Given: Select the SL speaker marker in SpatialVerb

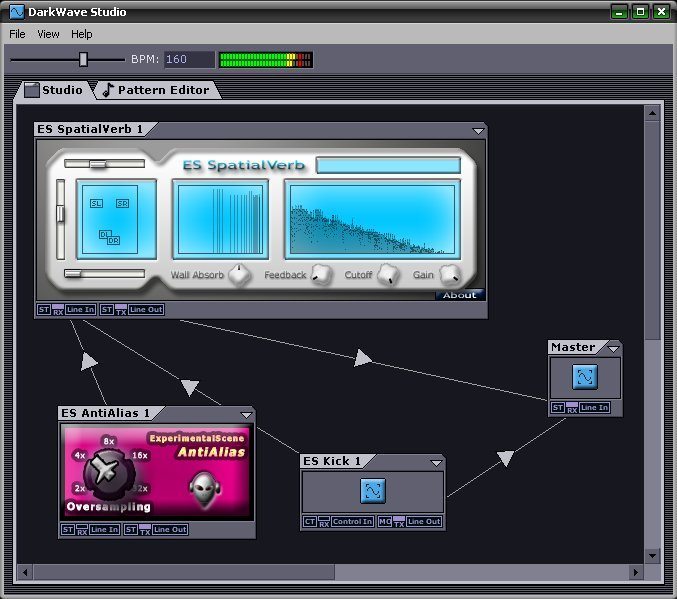Looking at the screenshot, I should (96, 203).
